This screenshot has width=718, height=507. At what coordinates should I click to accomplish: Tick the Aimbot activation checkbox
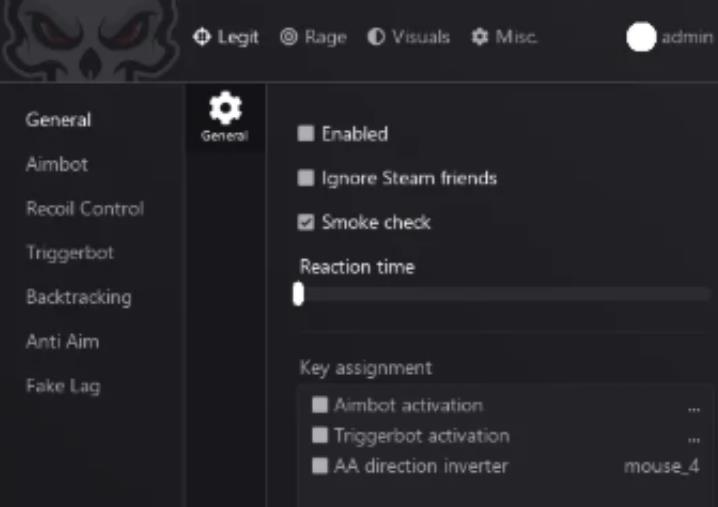[320, 405]
